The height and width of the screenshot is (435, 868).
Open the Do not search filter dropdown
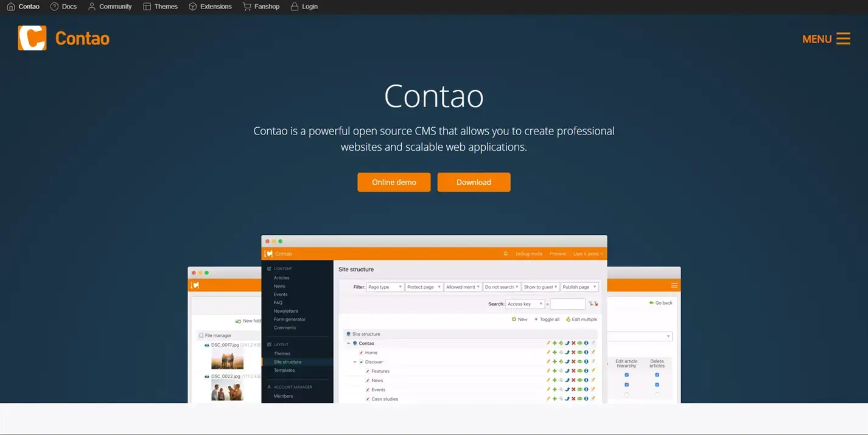502,287
